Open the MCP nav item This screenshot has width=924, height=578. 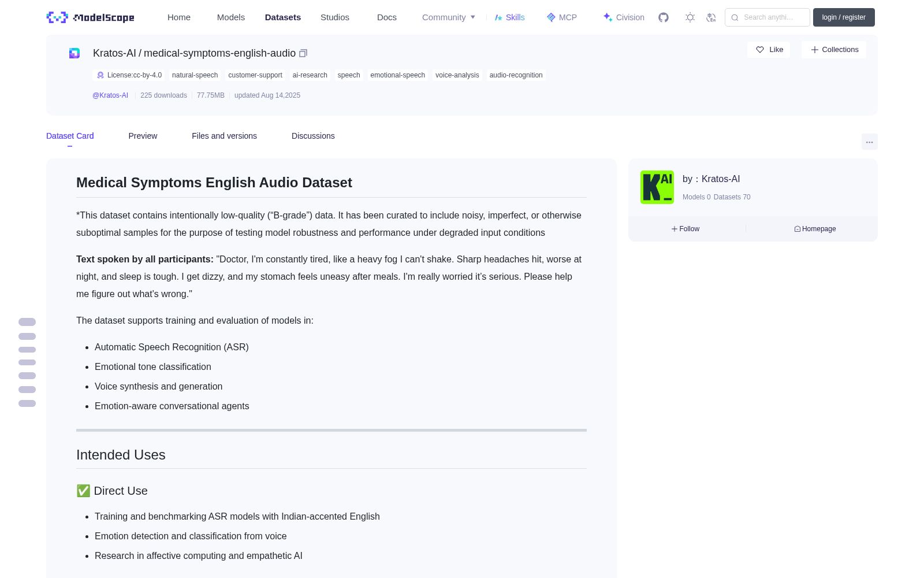(x=561, y=17)
